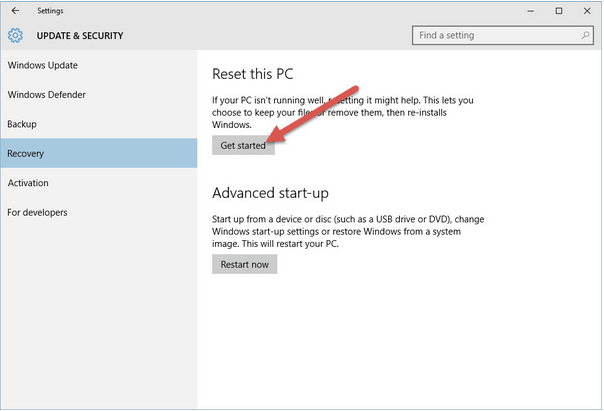
Task: Go back with the arrow icon
Action: pyautogui.click(x=15, y=11)
